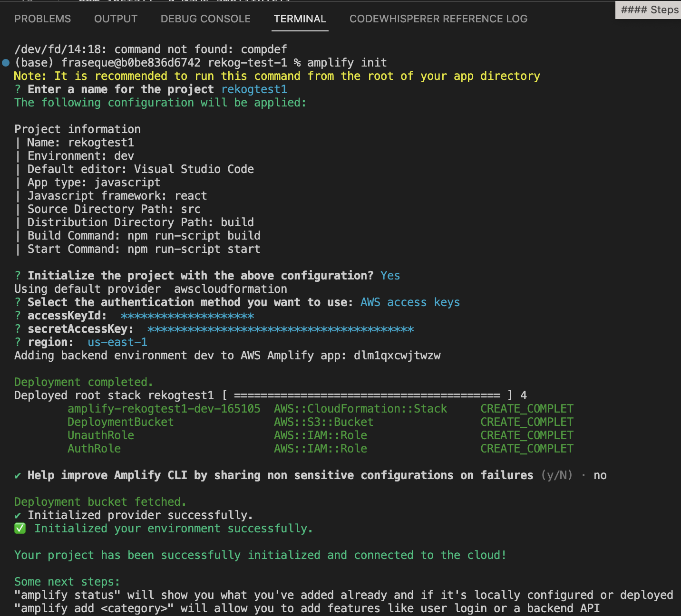Click the green checkbox emoji before 'Initialized your environment'

pyautogui.click(x=20, y=529)
